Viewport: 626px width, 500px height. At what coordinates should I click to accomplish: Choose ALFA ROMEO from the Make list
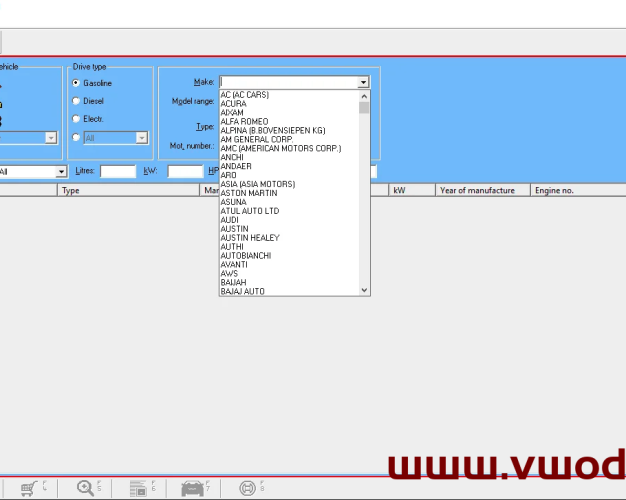(289, 121)
